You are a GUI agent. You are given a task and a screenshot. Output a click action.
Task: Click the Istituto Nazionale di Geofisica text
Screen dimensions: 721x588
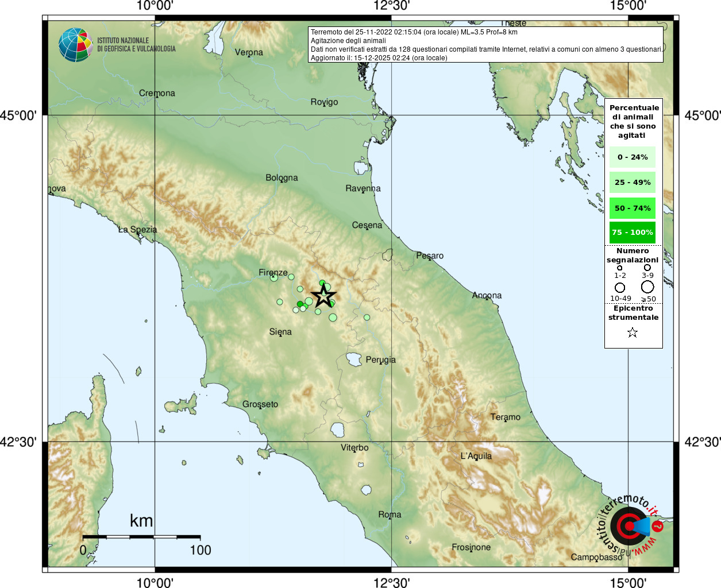point(136,45)
